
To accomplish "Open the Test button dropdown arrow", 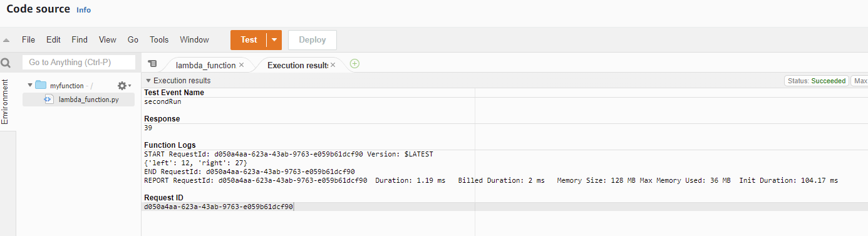I will point(274,39).
